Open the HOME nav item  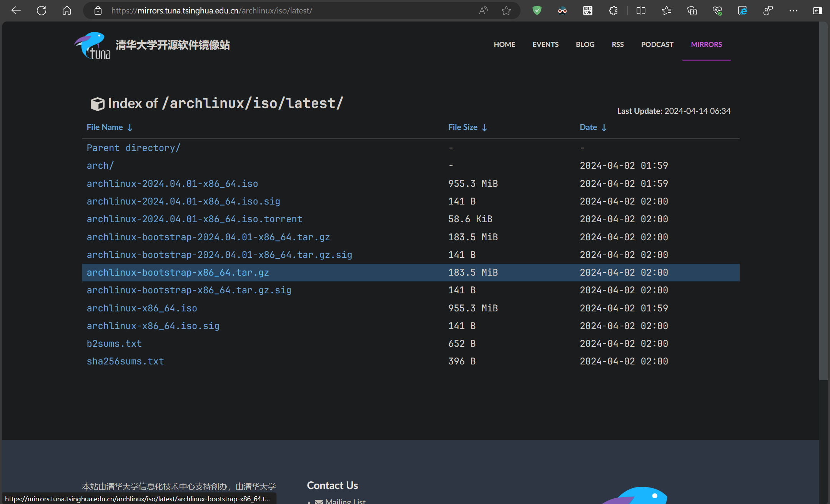tap(504, 45)
